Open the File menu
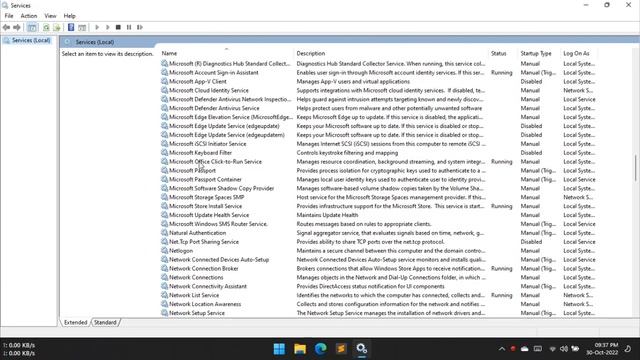The width and height of the screenshot is (640, 360). [x=9, y=16]
